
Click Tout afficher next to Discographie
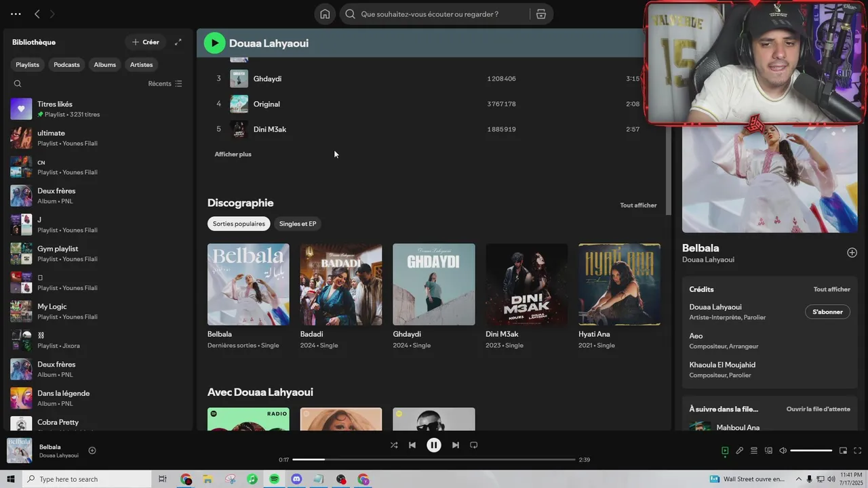[x=638, y=205]
